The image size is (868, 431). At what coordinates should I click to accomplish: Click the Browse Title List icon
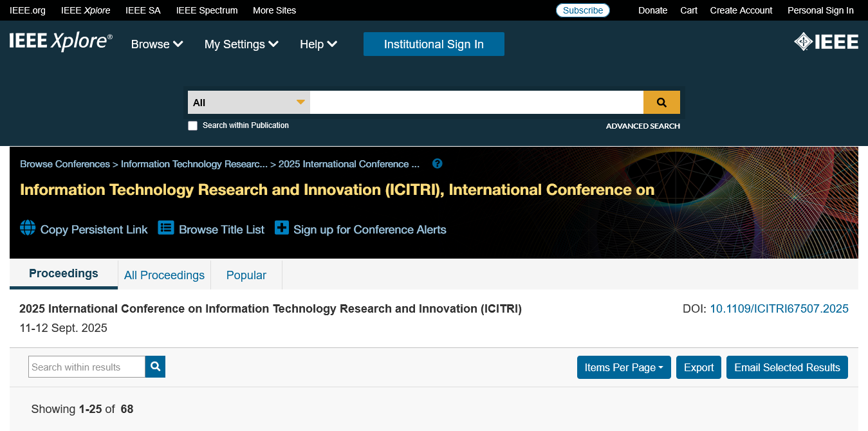(166, 228)
